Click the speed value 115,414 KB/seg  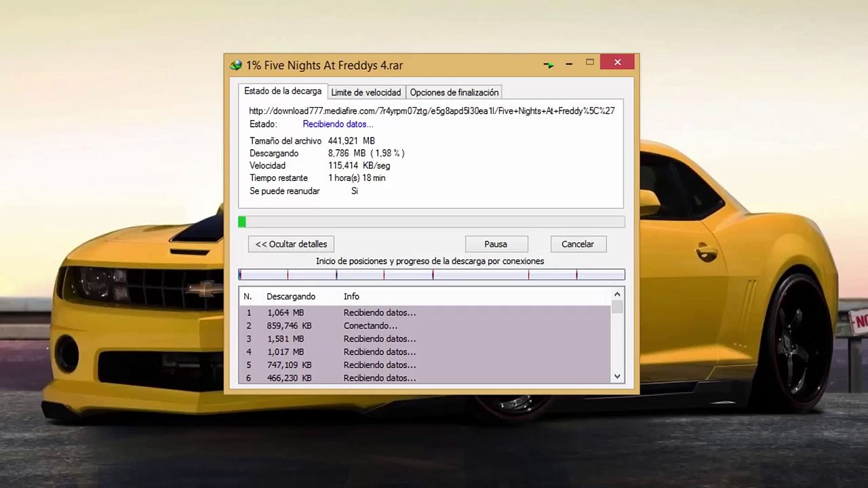tap(359, 165)
